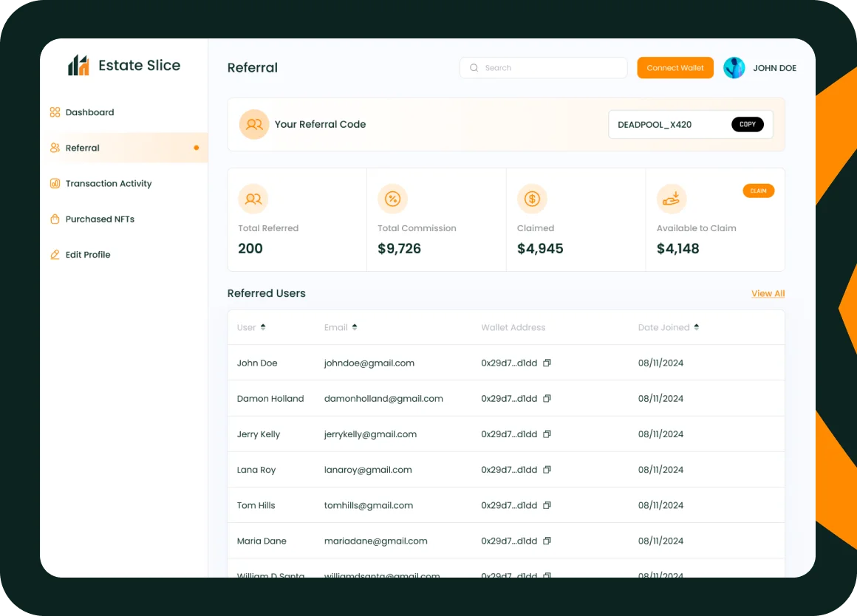Click the Estate Slice logo icon

click(x=78, y=66)
